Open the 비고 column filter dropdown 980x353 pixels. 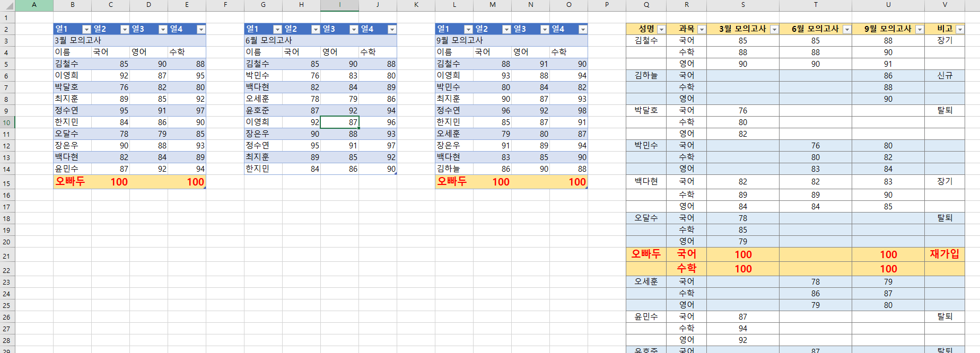[960, 29]
